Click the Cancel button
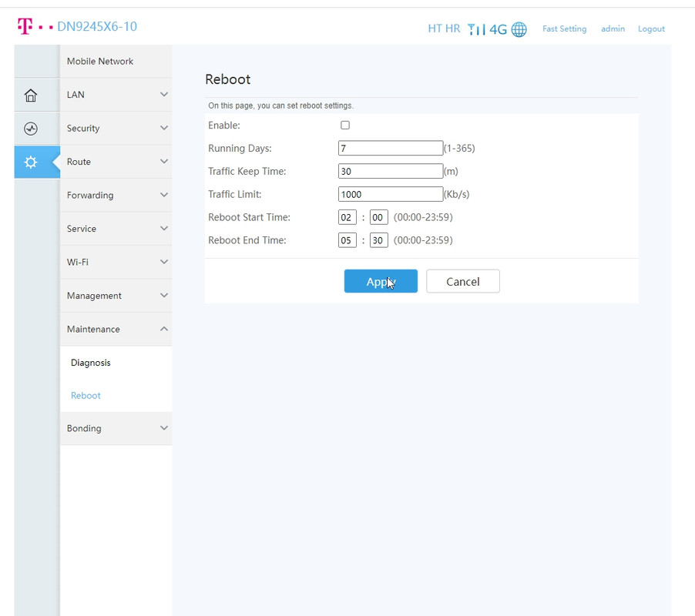The height and width of the screenshot is (616, 695). 463,281
